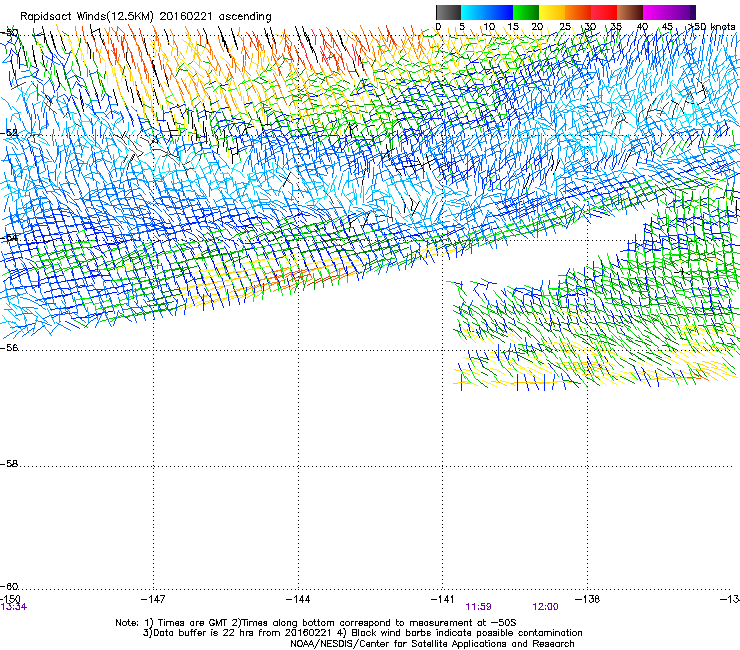Click the purple 12:00 time stamp

tap(545, 607)
